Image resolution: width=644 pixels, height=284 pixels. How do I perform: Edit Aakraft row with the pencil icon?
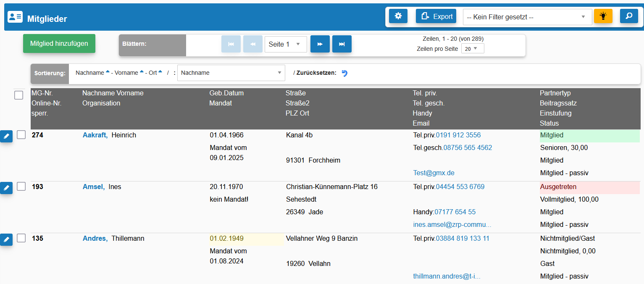(6, 136)
